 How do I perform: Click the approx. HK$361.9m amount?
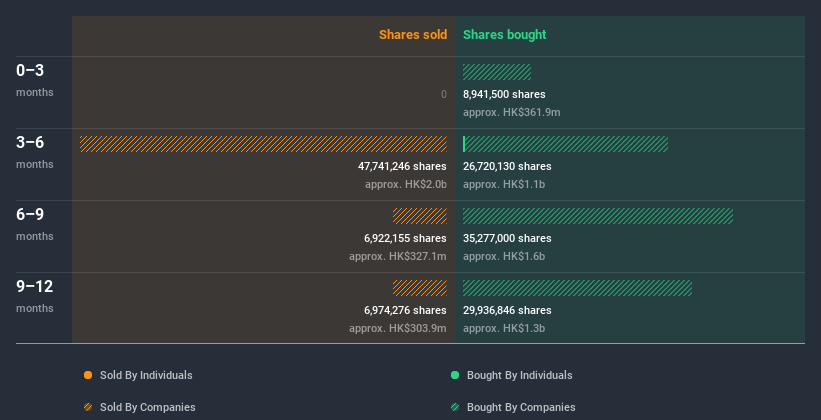tap(512, 112)
